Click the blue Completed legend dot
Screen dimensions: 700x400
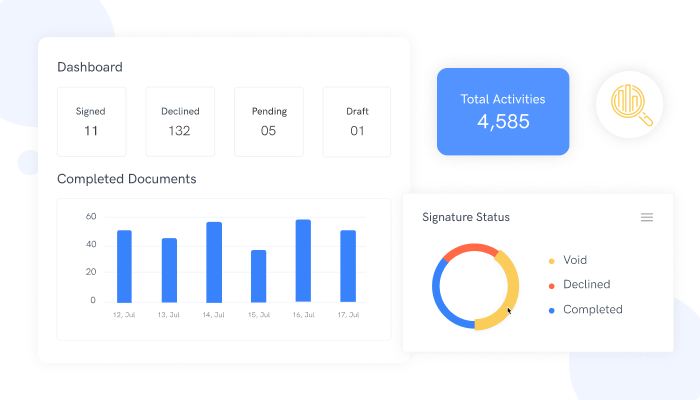[x=551, y=310]
